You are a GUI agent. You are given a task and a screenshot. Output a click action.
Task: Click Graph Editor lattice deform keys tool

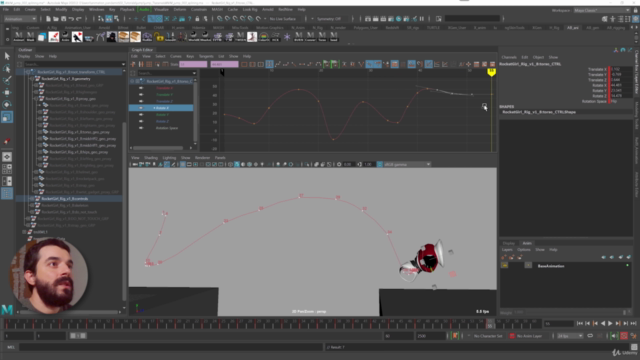pos(149,64)
